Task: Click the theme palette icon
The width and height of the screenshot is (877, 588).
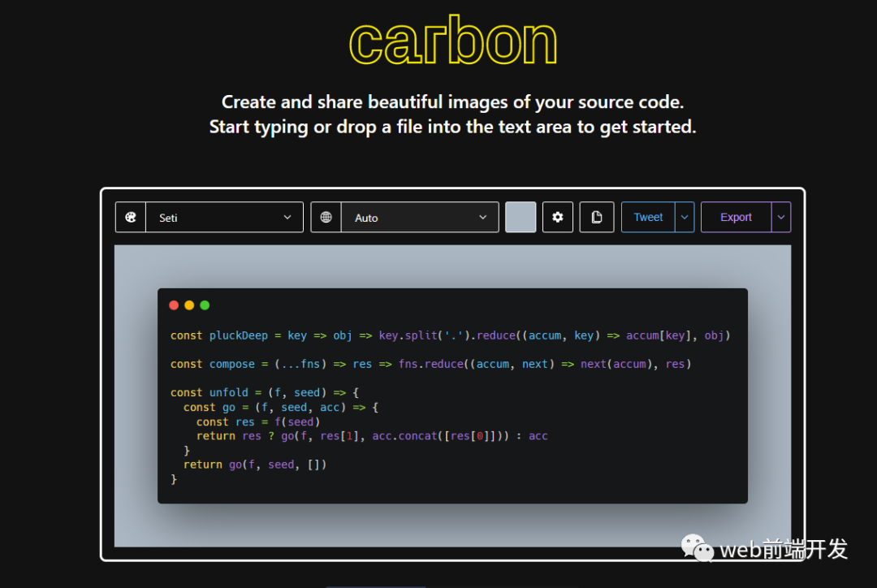Action: 130,217
